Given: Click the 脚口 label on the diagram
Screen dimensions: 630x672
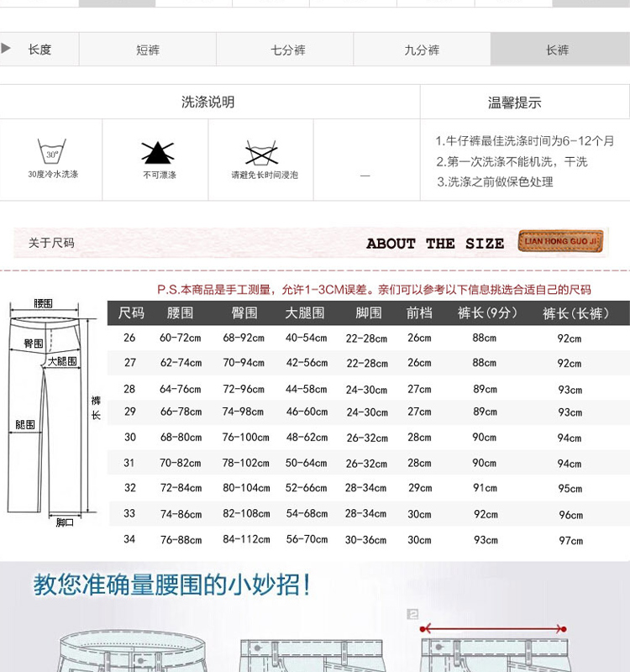Looking at the screenshot, I should point(65,522).
